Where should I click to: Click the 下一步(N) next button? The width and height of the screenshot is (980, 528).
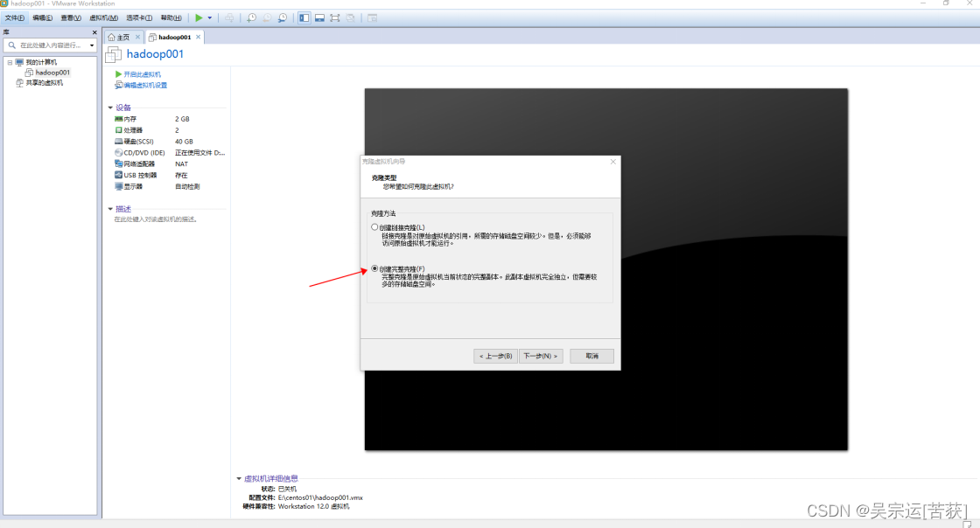(x=541, y=357)
